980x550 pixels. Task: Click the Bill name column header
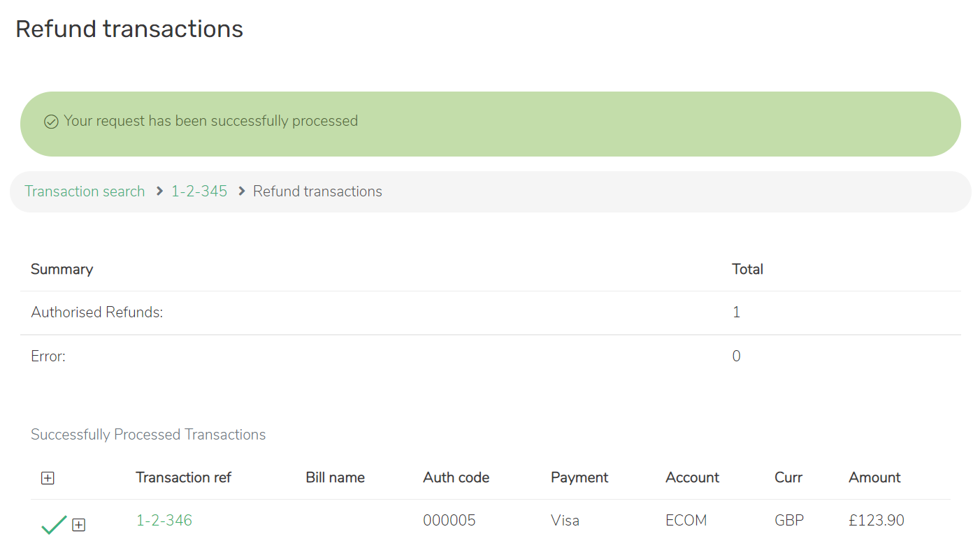tap(335, 477)
